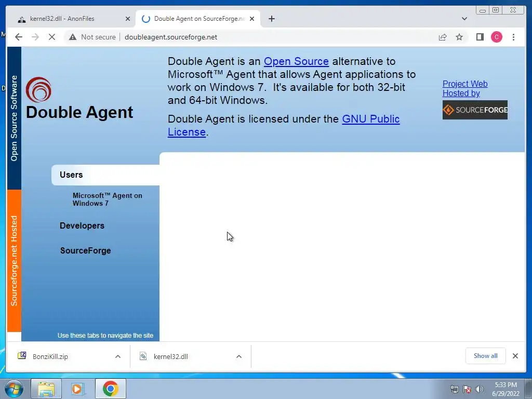Open a new tab with plus button
The image size is (532, 399).
coord(271,19)
